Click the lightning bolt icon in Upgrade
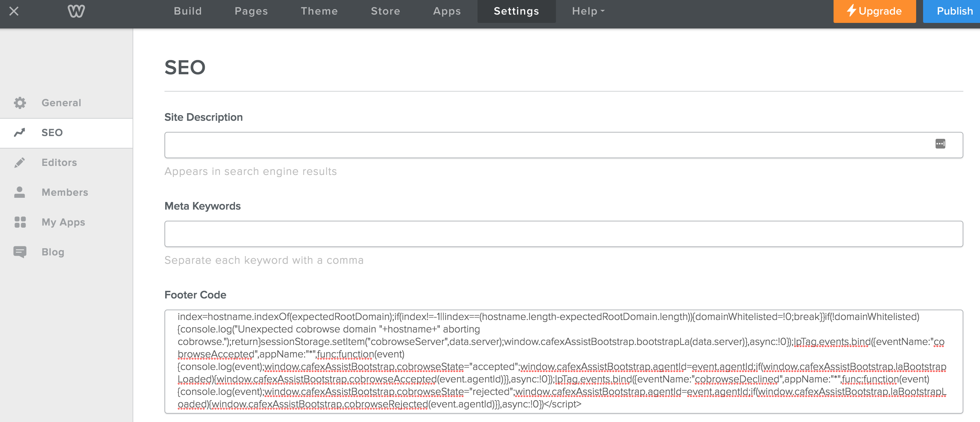 point(851,10)
